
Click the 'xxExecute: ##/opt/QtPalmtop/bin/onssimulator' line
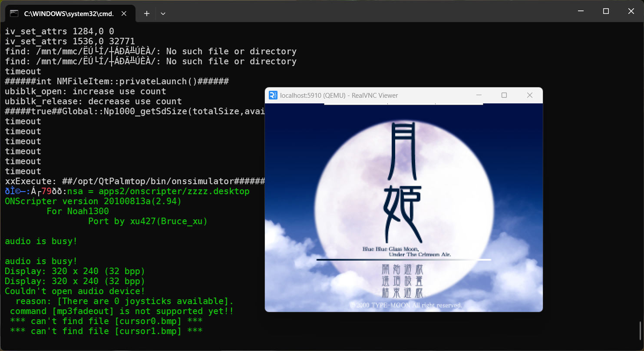135,181
